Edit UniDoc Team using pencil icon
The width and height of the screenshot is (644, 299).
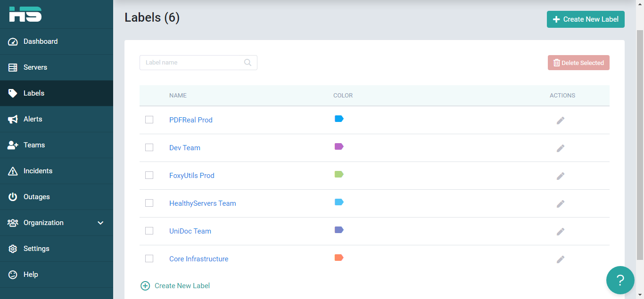point(561,232)
